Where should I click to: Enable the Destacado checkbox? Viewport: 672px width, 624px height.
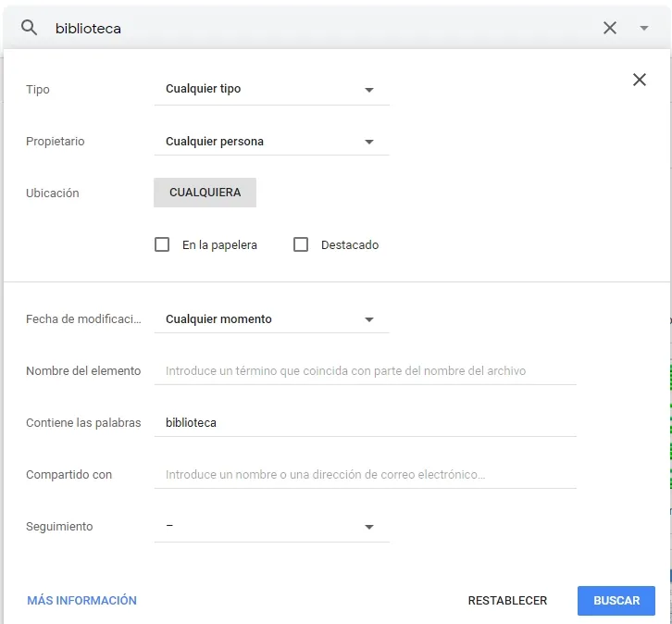point(301,244)
